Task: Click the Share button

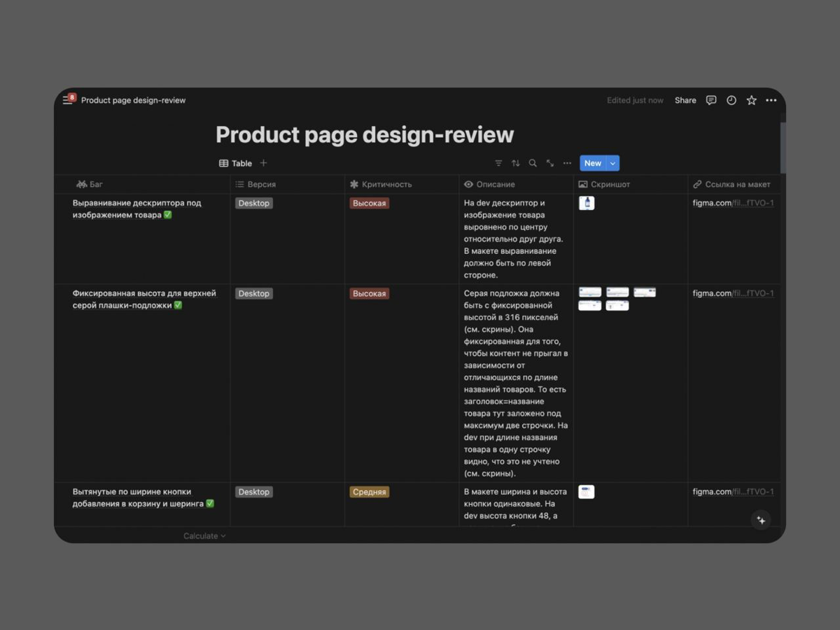Action: point(685,100)
